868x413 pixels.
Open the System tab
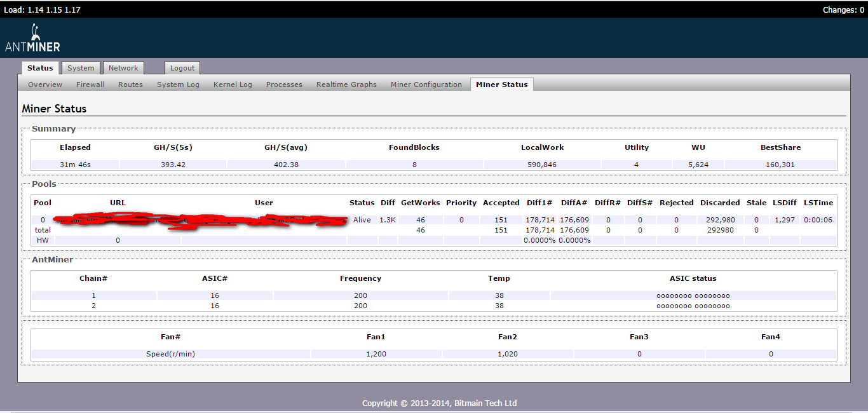coord(81,68)
